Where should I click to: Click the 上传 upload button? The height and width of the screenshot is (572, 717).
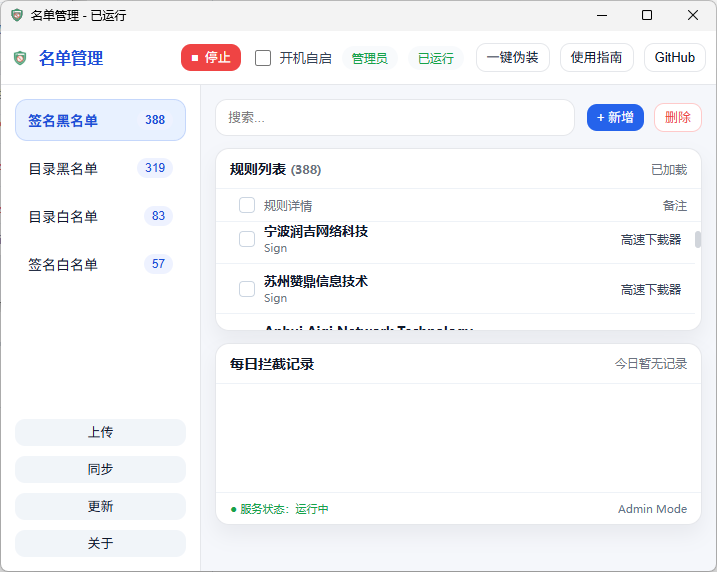pos(100,432)
